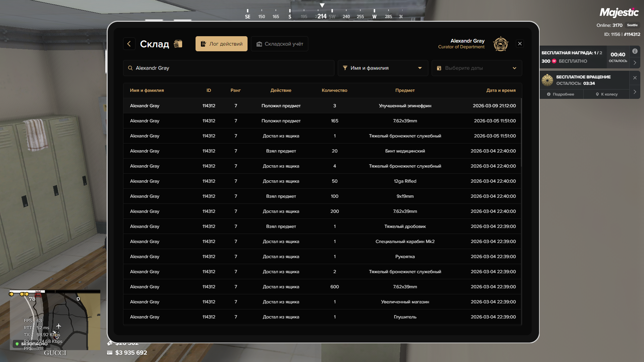Click the back arrow next to Склад
This screenshot has width=644, height=362.
click(129, 44)
